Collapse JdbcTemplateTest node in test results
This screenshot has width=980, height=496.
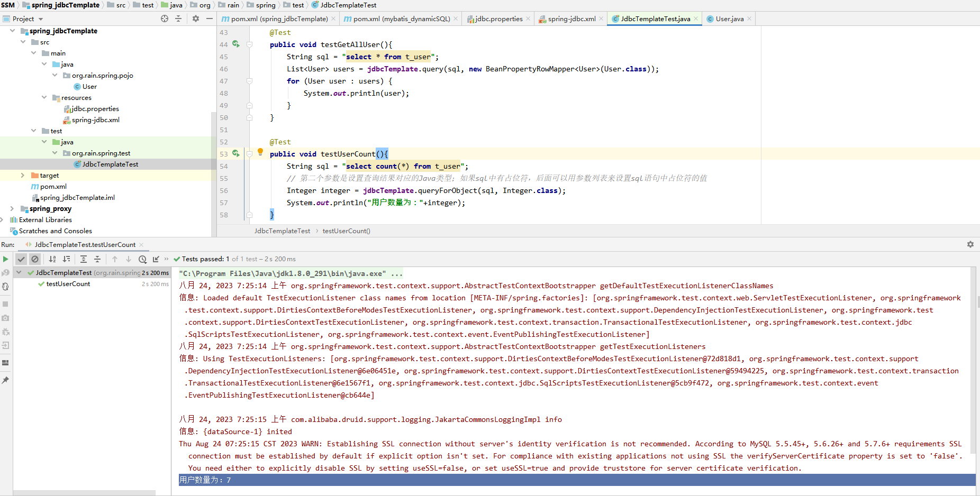click(19, 273)
